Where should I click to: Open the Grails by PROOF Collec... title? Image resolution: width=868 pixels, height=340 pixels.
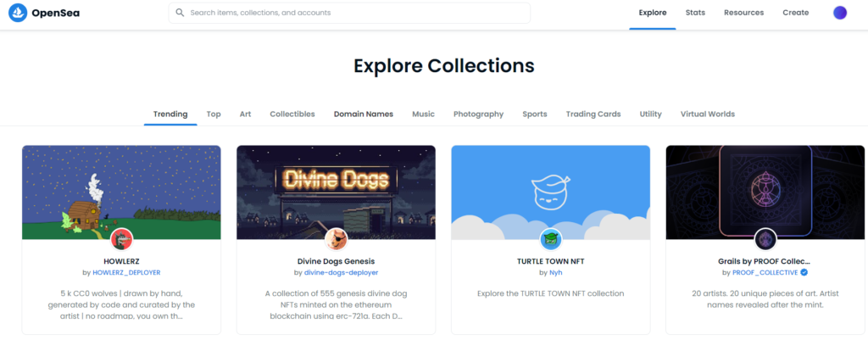[x=765, y=261]
